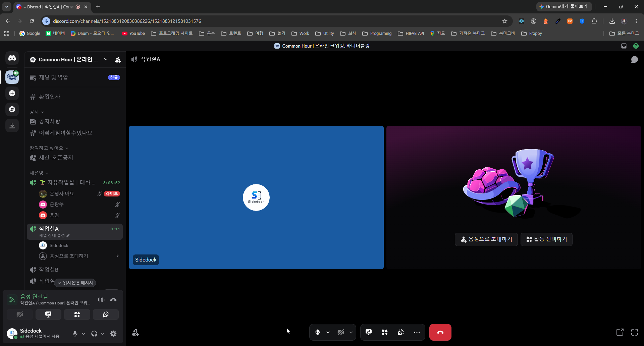Viewport: 644px width, 346px height.
Task: Open the Work bookmarks folder
Action: 301,34
